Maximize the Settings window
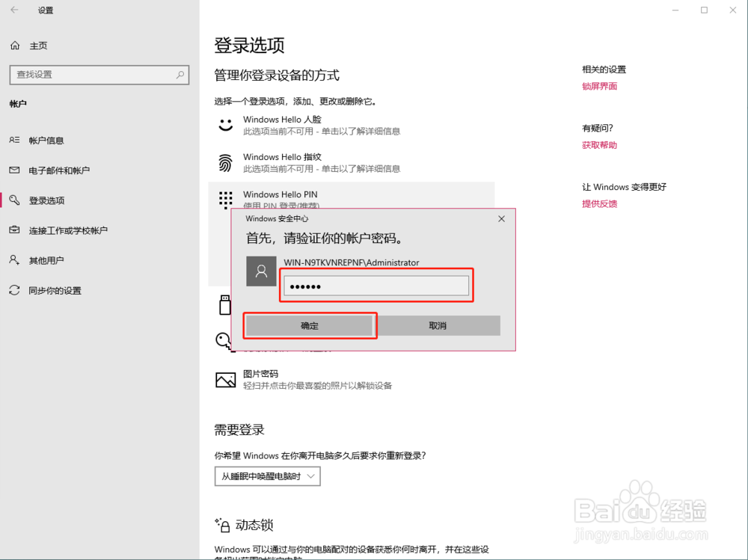 pyautogui.click(x=704, y=10)
